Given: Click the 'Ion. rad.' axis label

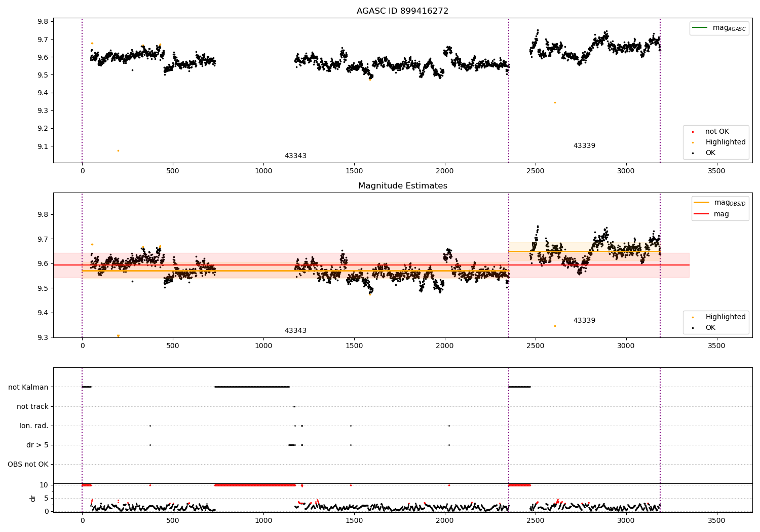Looking at the screenshot, I should [x=34, y=426].
